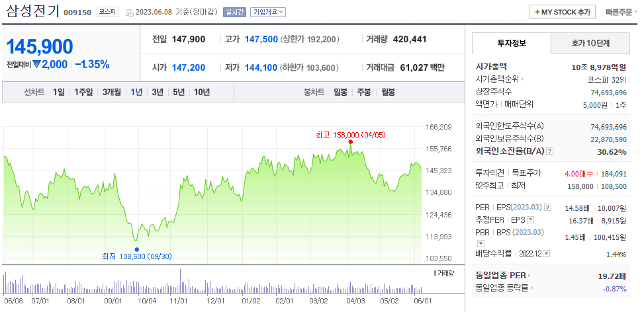
Task: Switch to the 투자정보 tab
Action: point(512,43)
